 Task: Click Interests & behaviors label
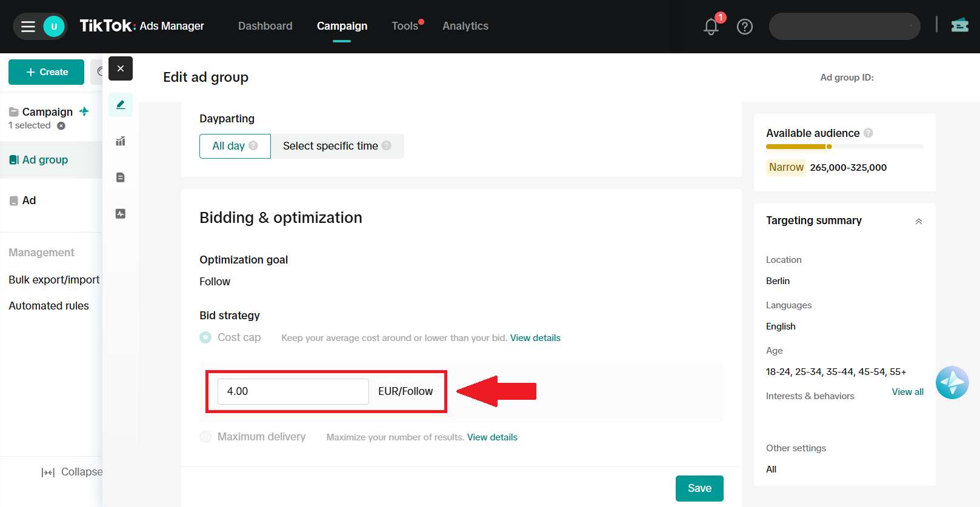(x=810, y=396)
